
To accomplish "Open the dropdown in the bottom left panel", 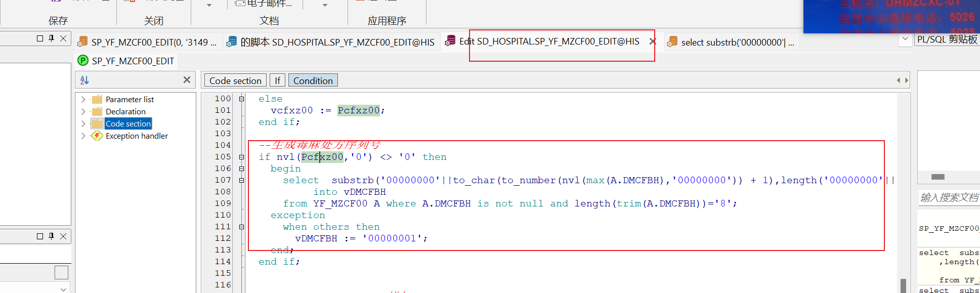I will [63, 289].
